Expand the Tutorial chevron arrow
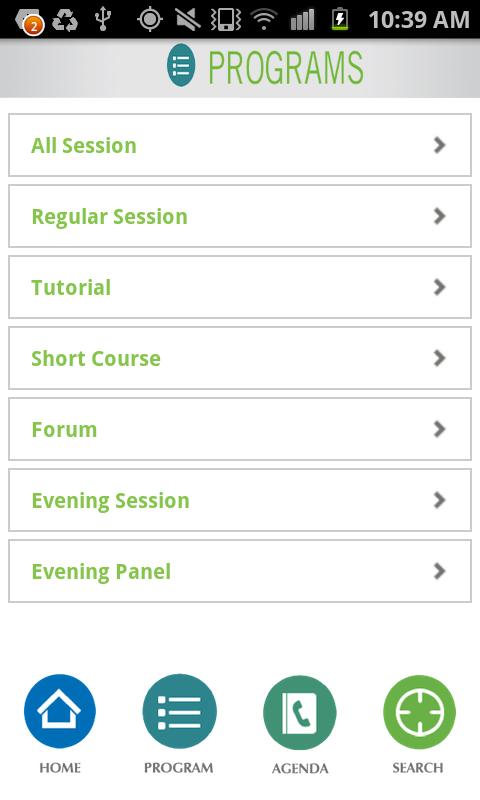The image size is (480, 800). (x=439, y=287)
